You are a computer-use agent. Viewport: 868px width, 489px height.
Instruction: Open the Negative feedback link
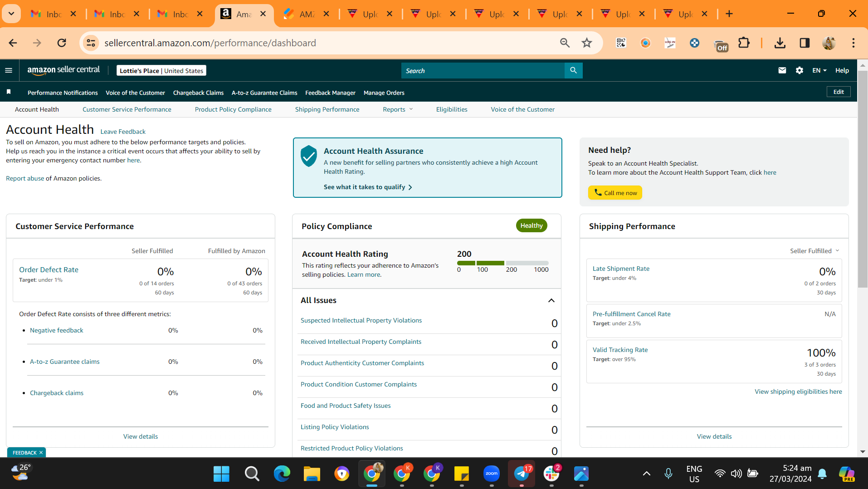[x=56, y=330]
